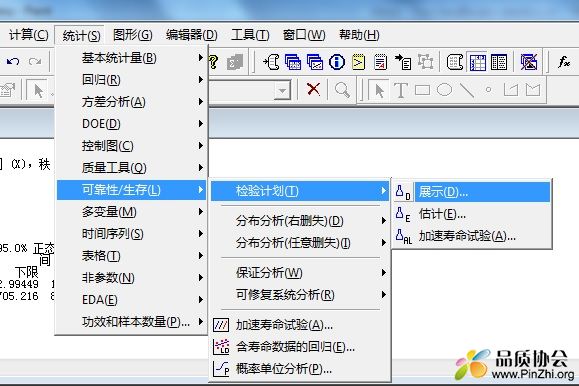
Task: Click the Redo arrow icon
Action: (x=35, y=61)
